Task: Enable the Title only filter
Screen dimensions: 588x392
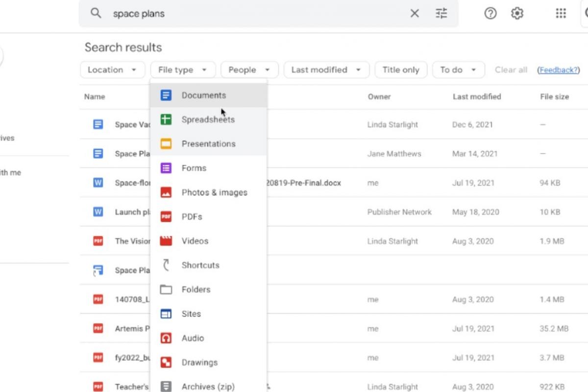Action: tap(401, 70)
